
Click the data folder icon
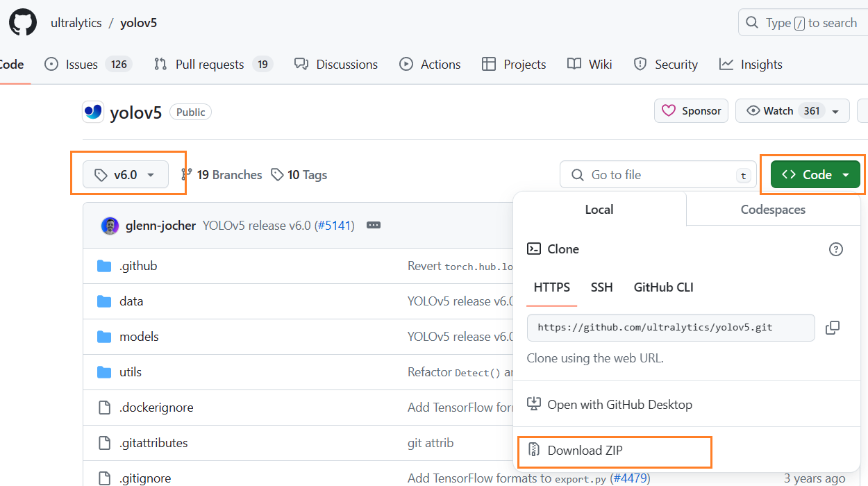coord(104,301)
